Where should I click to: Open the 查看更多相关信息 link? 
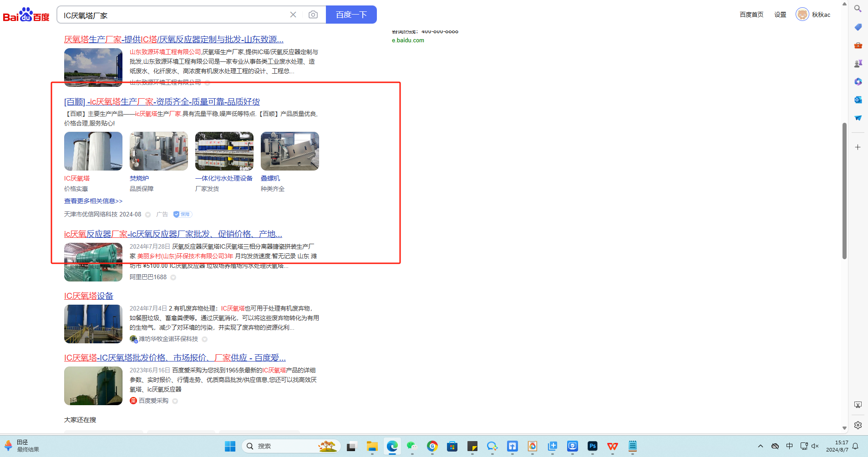coord(93,201)
